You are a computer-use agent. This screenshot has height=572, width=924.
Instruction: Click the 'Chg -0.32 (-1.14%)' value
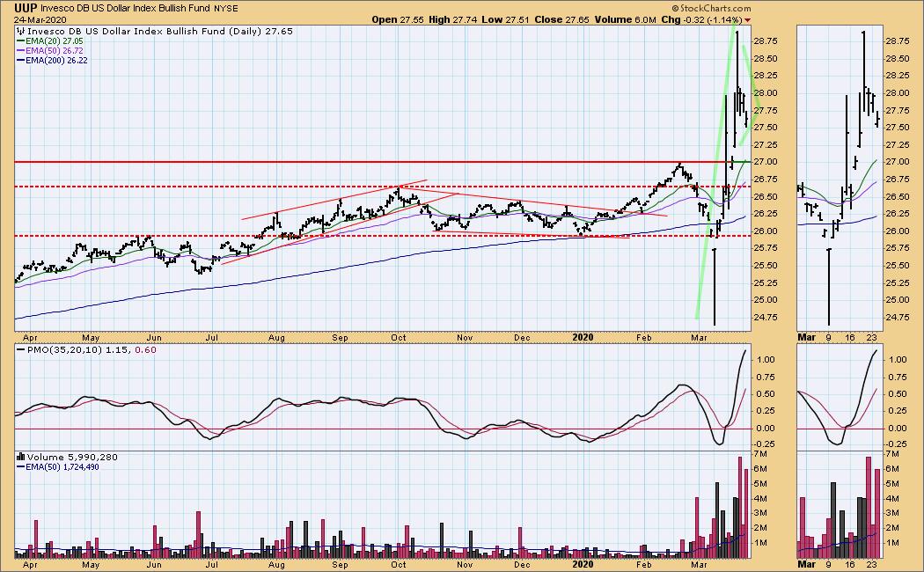point(702,19)
